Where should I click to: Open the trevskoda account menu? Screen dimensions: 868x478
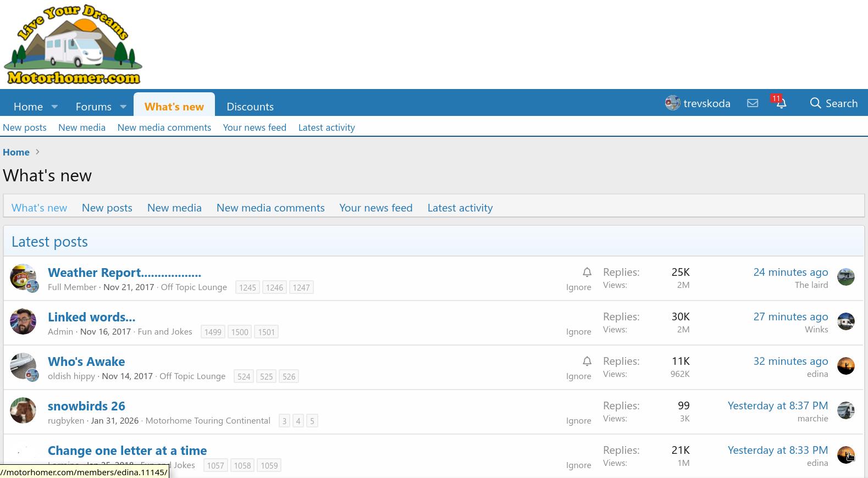(706, 103)
